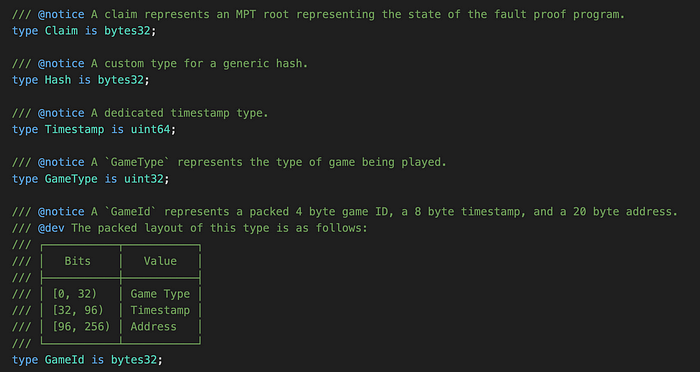Select the uint64 keyword
Image resolution: width=700 pixels, height=372 pixels.
coord(150,130)
